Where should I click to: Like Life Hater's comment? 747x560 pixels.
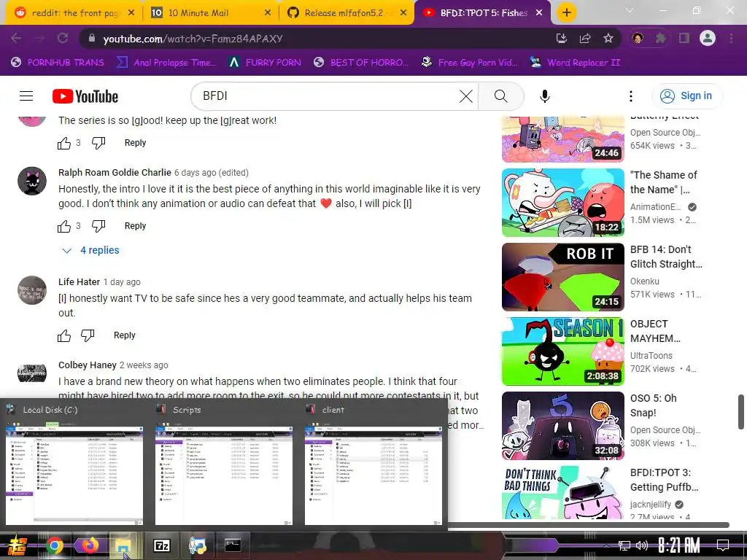coord(64,335)
